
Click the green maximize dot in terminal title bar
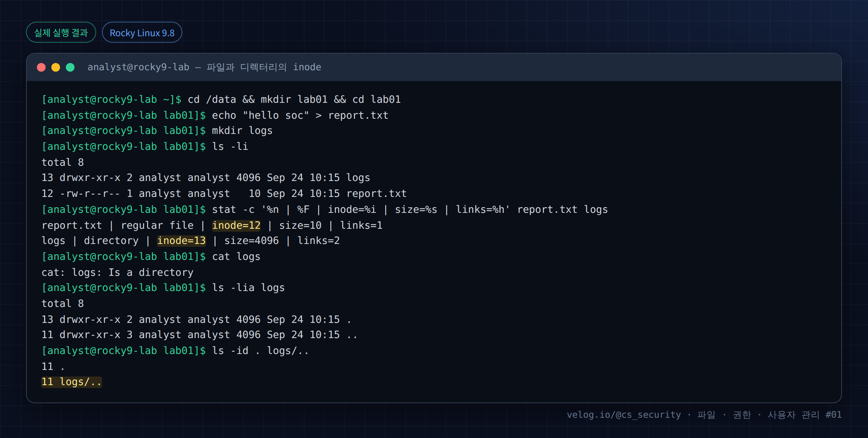(x=70, y=67)
